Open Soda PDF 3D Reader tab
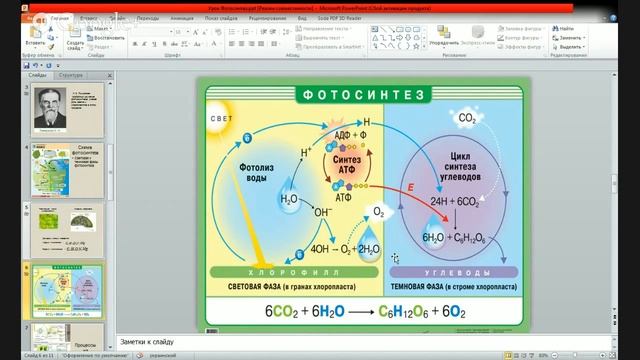This screenshot has height=360, width=640. coord(340,18)
